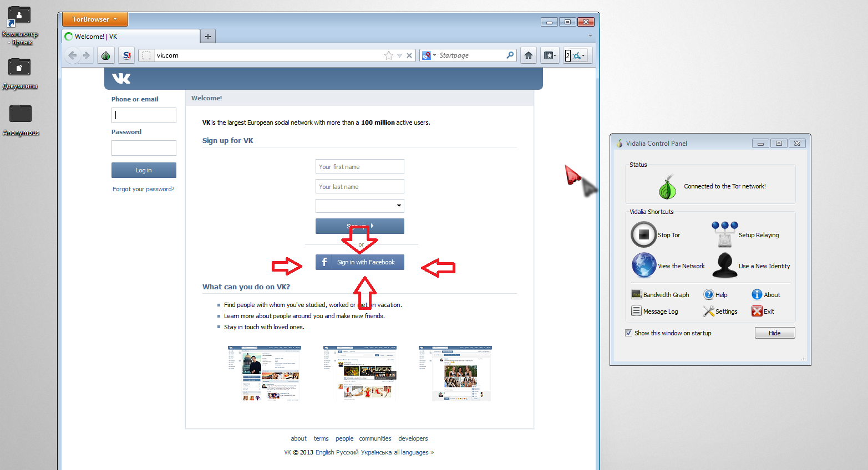The height and width of the screenshot is (470, 868).
Task: Open the about footer link
Action: (x=298, y=438)
